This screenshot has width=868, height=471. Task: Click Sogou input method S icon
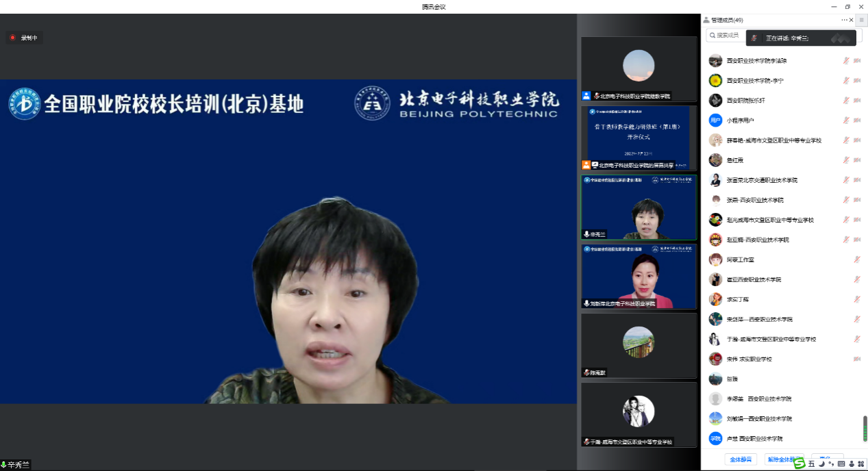tap(799, 464)
